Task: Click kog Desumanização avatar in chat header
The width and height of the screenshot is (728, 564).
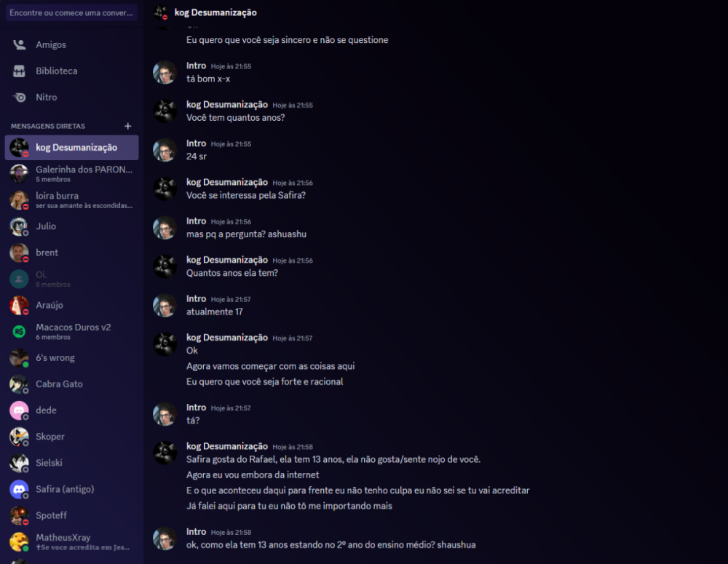Action: 161,12
